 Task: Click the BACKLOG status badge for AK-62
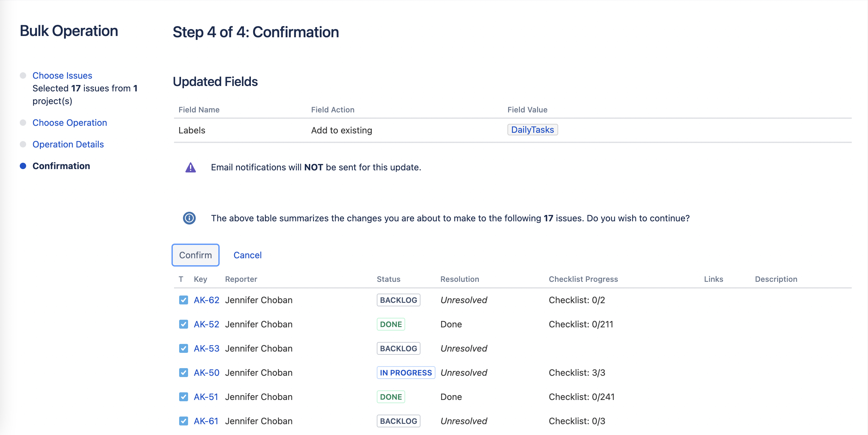[398, 300]
